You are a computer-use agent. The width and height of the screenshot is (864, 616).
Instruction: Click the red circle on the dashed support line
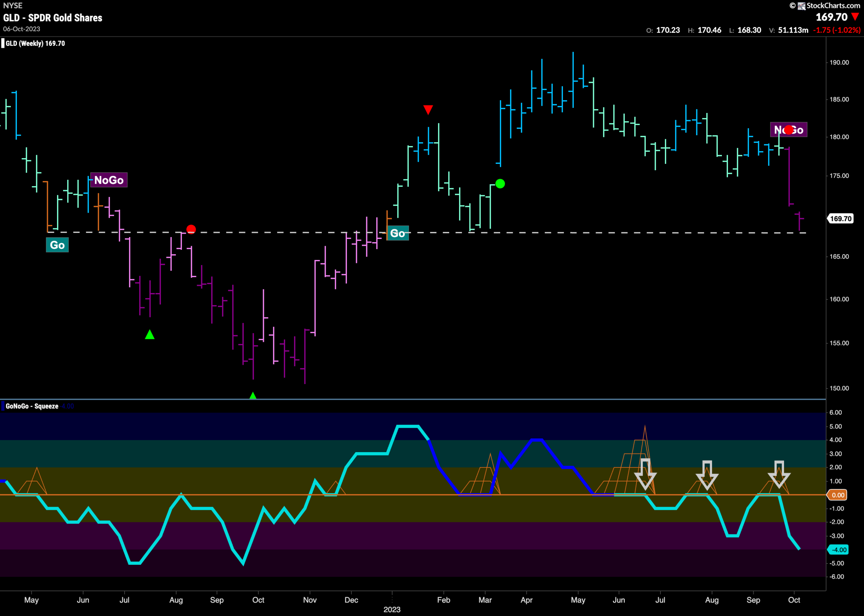191,229
